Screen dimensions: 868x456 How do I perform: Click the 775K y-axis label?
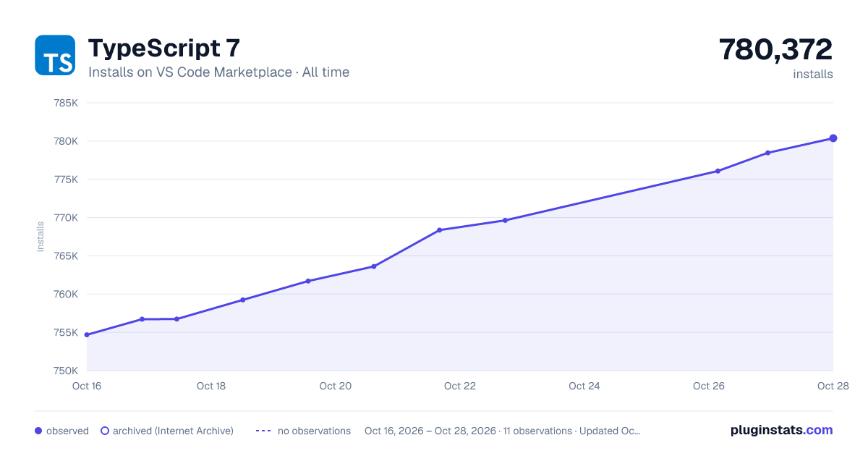(66, 180)
